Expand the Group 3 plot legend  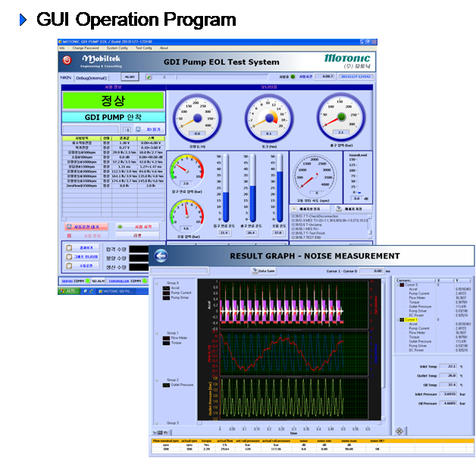(157, 423)
